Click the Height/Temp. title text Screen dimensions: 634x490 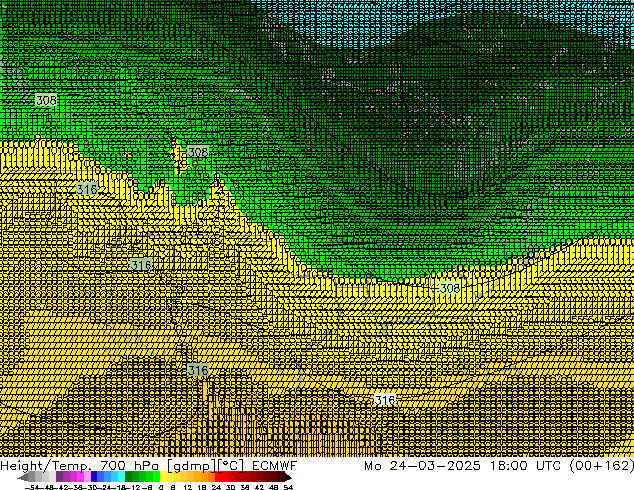click(x=44, y=466)
